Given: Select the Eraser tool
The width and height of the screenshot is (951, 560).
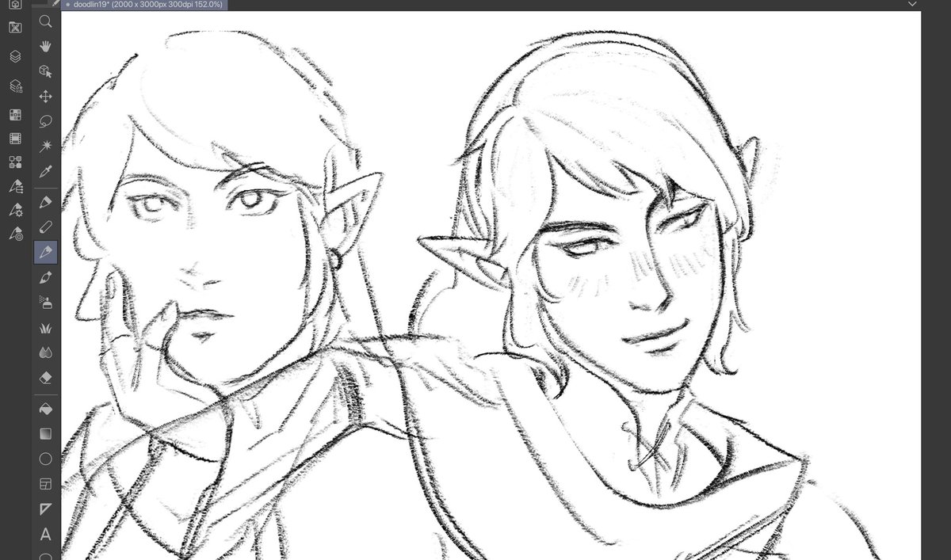Looking at the screenshot, I should coord(45,377).
